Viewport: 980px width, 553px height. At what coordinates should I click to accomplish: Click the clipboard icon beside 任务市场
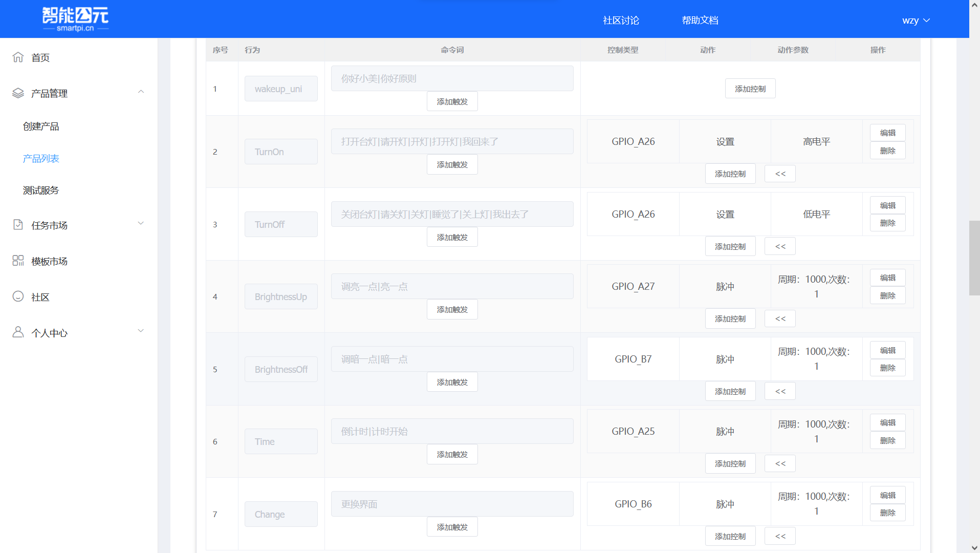pyautogui.click(x=18, y=225)
